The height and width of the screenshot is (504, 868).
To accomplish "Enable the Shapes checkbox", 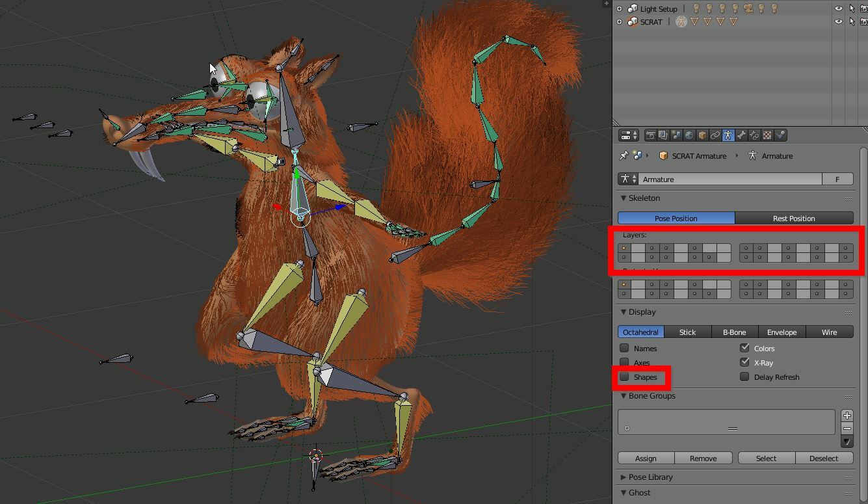I will 624,377.
